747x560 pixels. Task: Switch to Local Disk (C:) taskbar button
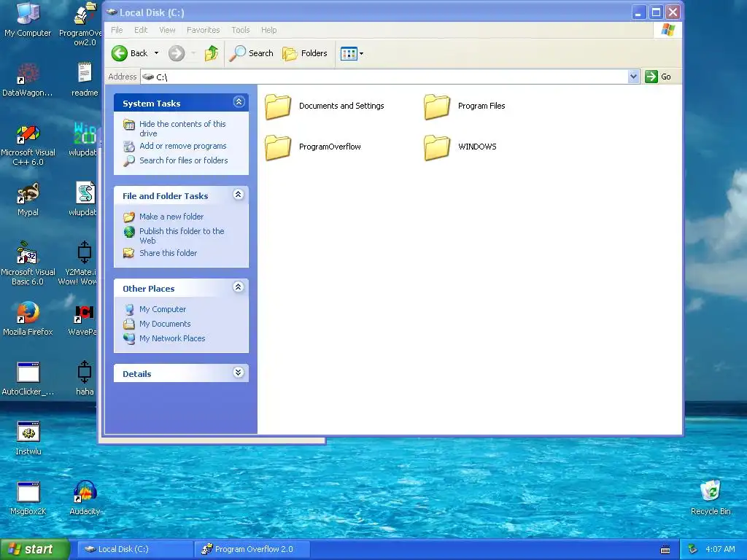coord(135,549)
